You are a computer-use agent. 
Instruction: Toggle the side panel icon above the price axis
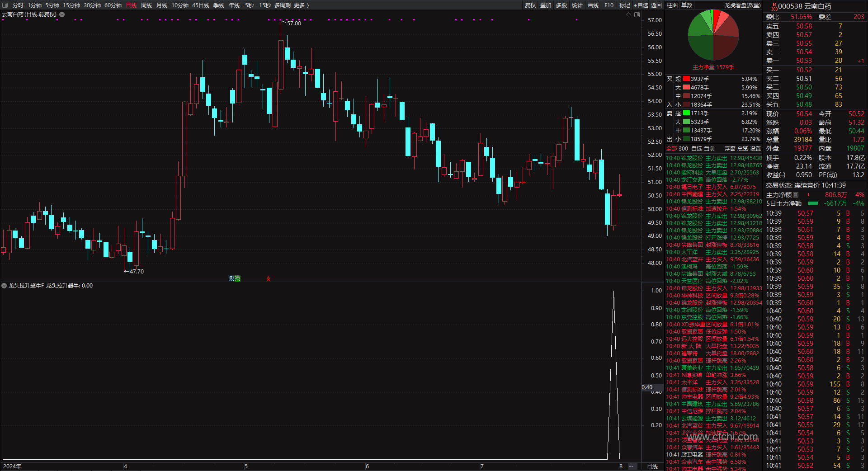click(637, 15)
